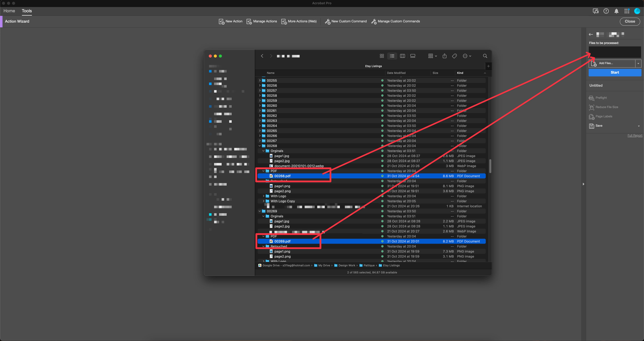Collapse the 00268 folder
Viewport: 644px width, 341px height.
260,146
